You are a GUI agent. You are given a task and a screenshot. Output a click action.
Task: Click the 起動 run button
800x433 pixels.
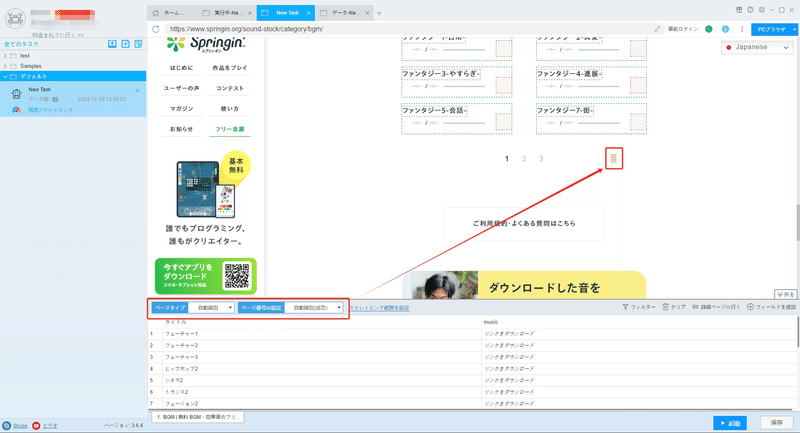pyautogui.click(x=730, y=423)
